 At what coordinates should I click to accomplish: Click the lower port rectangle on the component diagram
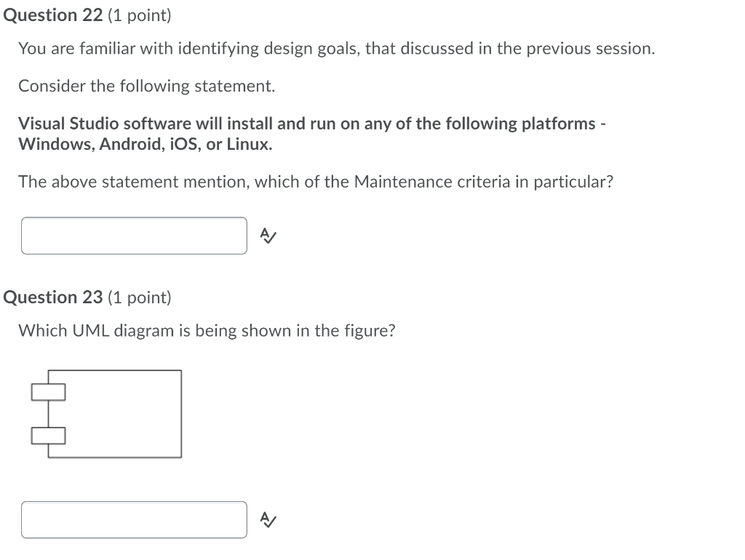click(x=48, y=436)
